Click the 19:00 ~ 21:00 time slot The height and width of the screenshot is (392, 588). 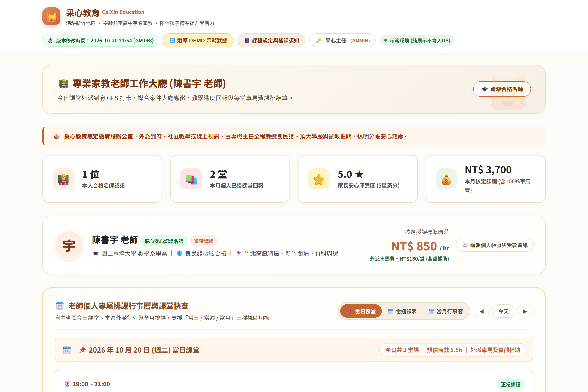pyautogui.click(x=91, y=384)
